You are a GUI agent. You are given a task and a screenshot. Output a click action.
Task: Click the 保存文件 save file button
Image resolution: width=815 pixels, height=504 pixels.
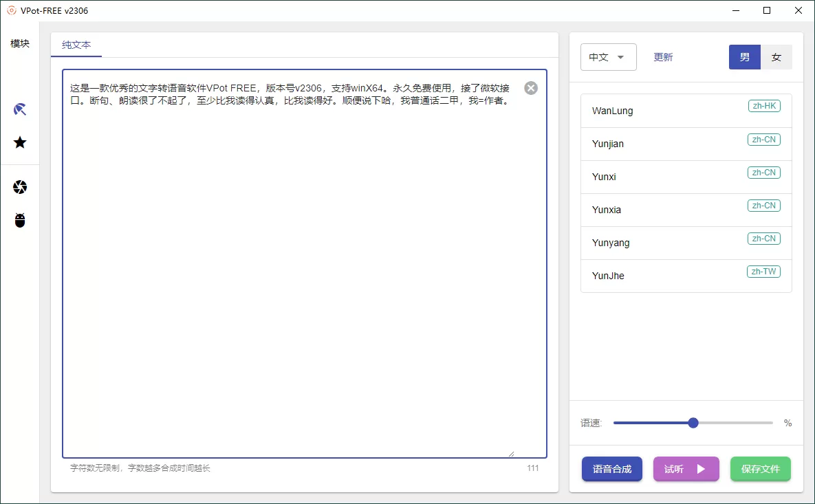760,469
